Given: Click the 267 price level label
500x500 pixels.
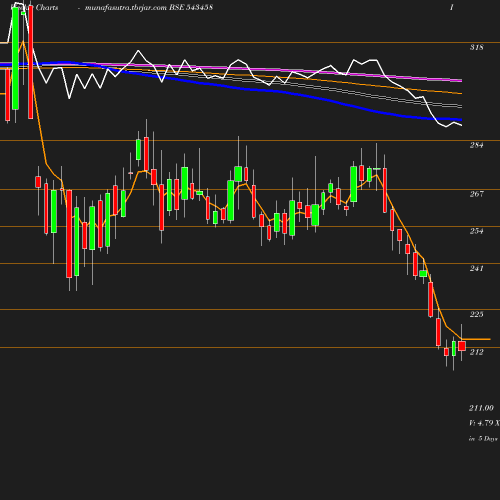Looking at the screenshot, I should (x=476, y=194).
